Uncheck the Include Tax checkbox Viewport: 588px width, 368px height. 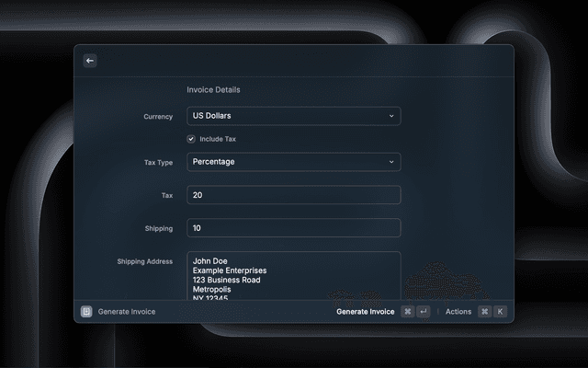click(x=191, y=139)
